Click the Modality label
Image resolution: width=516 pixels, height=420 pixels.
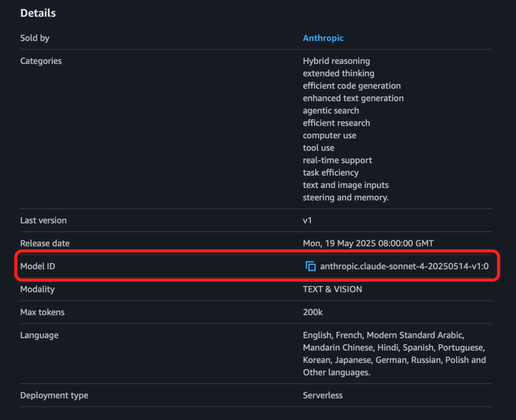coord(37,289)
